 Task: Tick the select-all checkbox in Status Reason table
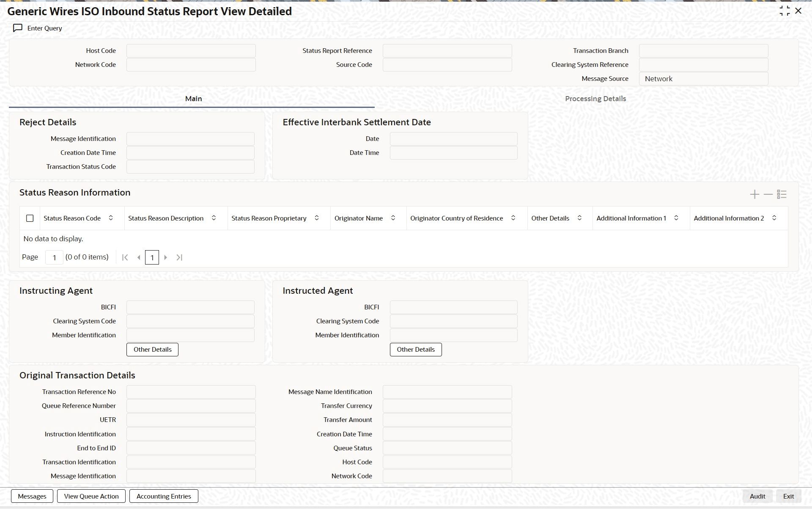(30, 218)
